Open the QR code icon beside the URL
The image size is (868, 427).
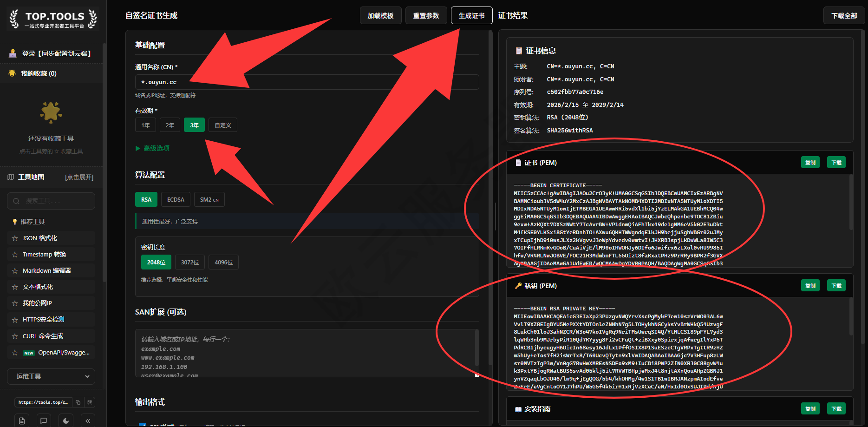[x=90, y=402]
